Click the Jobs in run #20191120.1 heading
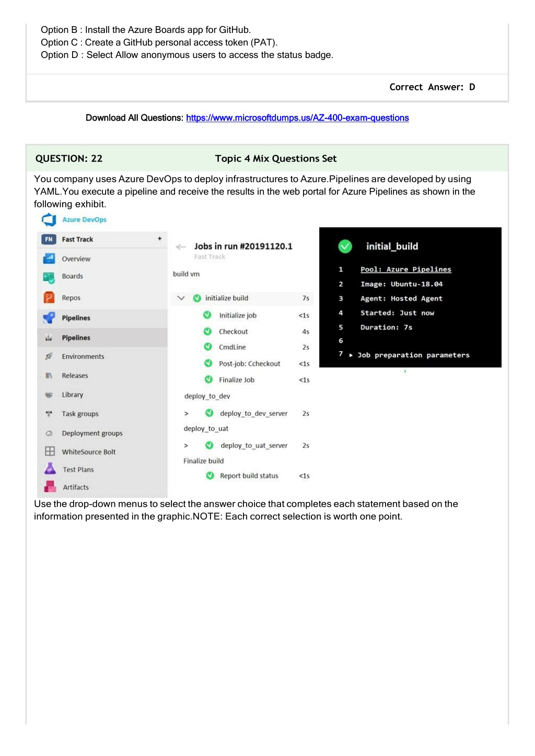The image size is (535, 756). click(x=243, y=247)
